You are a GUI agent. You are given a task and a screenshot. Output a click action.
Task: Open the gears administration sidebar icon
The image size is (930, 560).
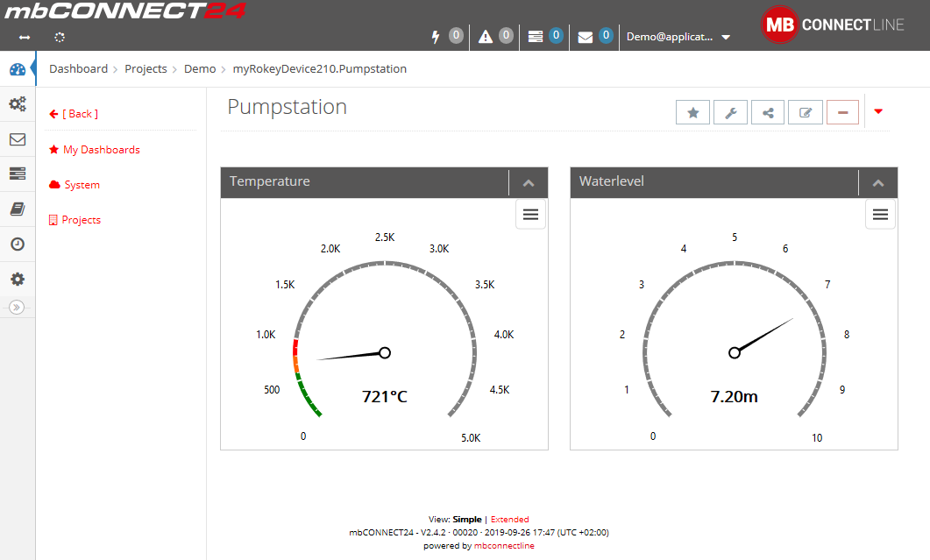click(x=18, y=104)
